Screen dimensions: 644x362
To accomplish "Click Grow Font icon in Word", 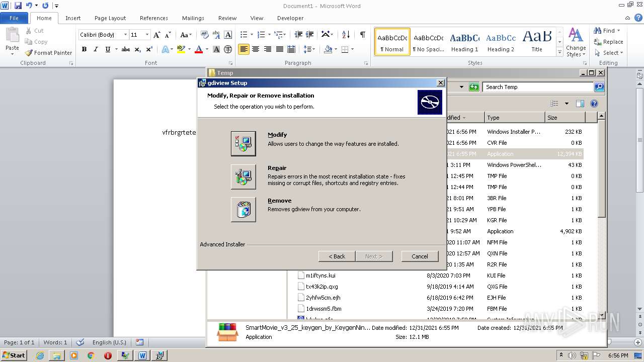I will [x=157, y=35].
